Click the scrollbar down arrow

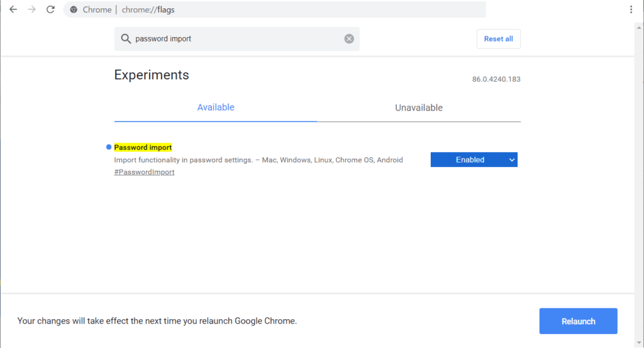(639, 343)
